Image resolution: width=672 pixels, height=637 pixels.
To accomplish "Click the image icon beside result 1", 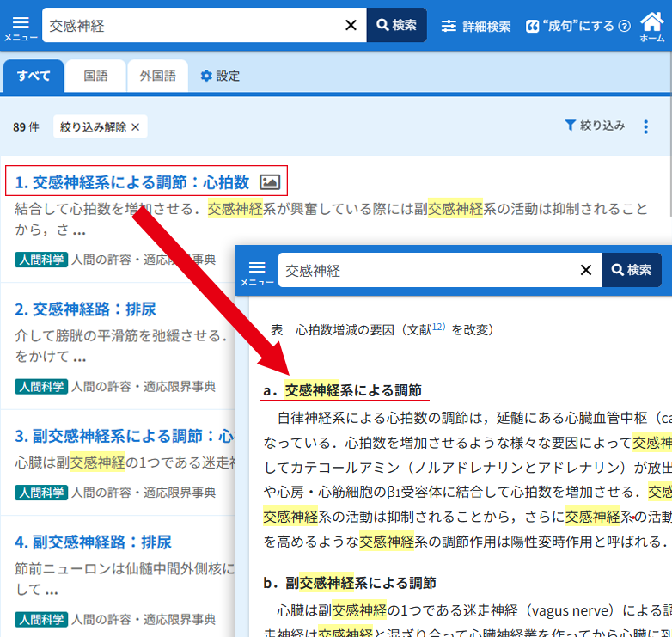I will pos(270,181).
